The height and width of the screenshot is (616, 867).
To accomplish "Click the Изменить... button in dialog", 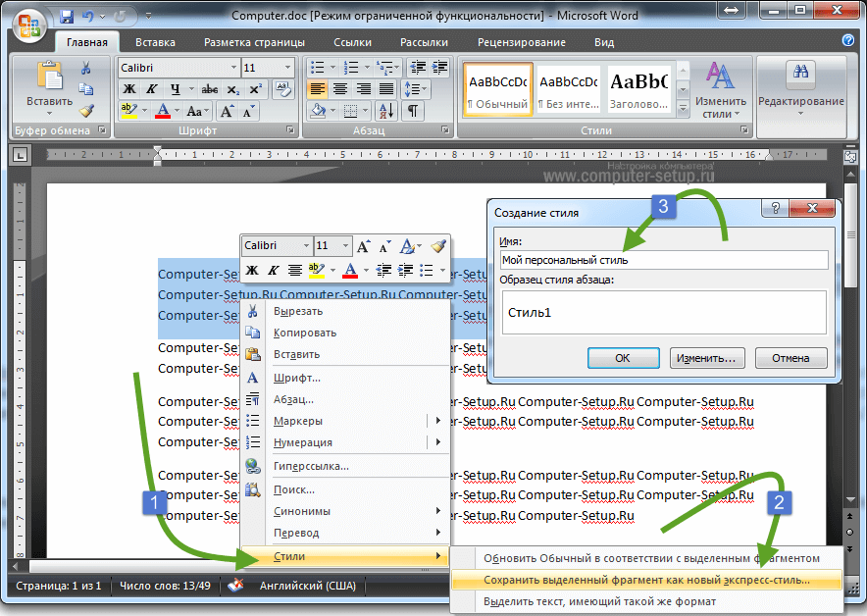I will 707,358.
